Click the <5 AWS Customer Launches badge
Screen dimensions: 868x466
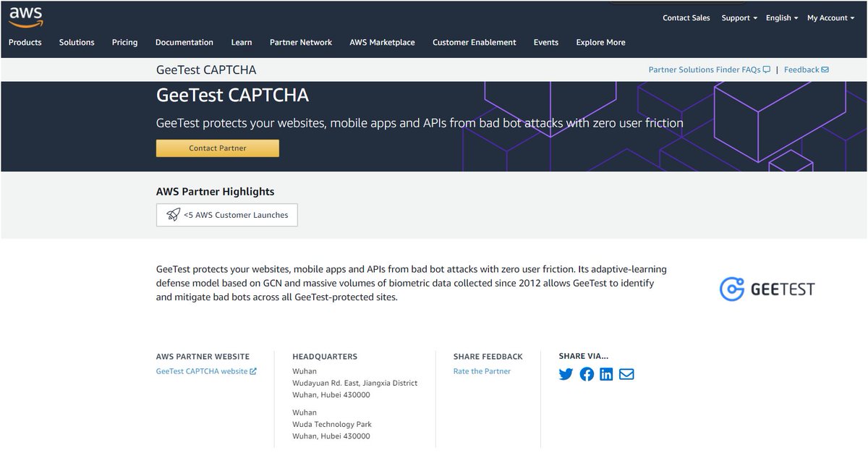pos(227,215)
